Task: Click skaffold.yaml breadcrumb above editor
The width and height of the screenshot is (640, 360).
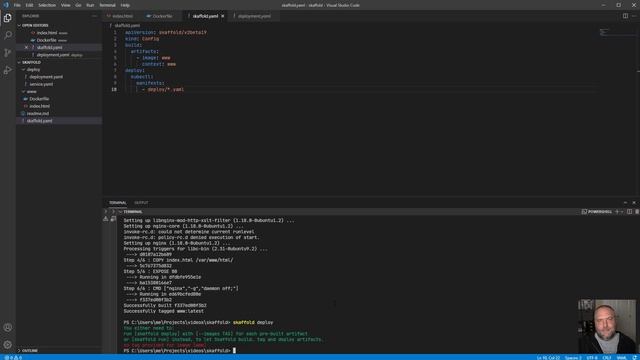Action: point(127,25)
